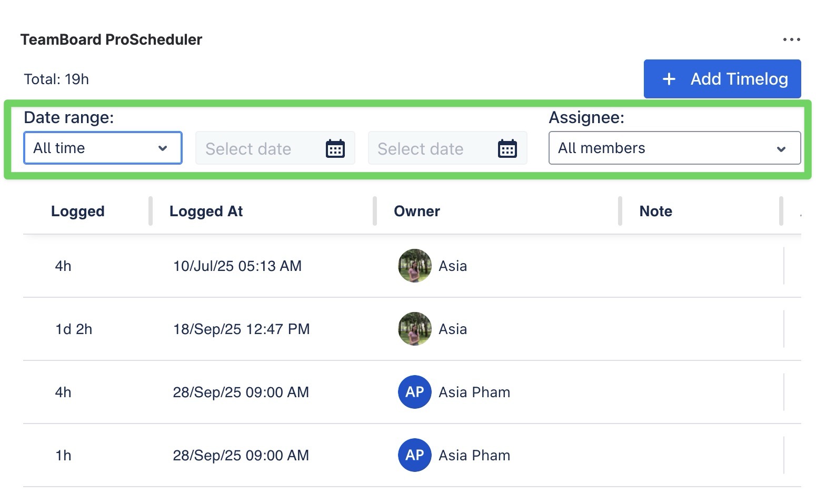Screen dimensions: 816x504
Task: Open the end date calendar icon
Action: coord(507,149)
